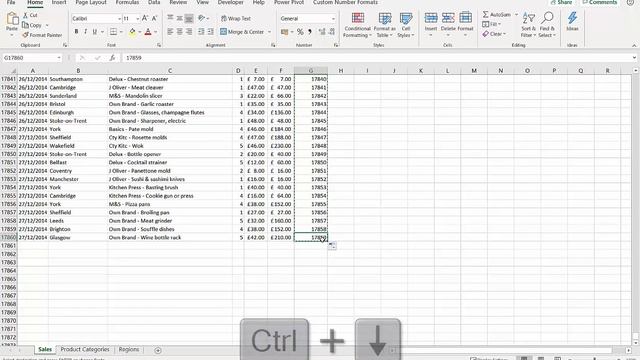Screen dimensions: 640x360
Task: Click the Share button
Action: click(x=562, y=2)
